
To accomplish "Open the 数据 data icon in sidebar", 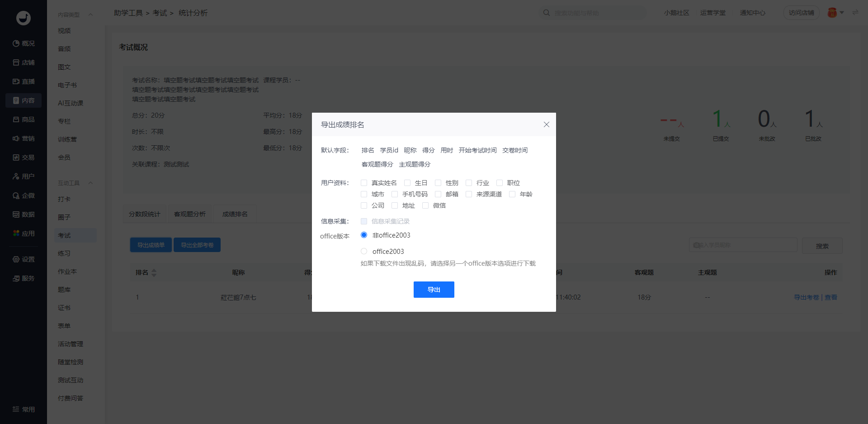I will tap(16, 214).
